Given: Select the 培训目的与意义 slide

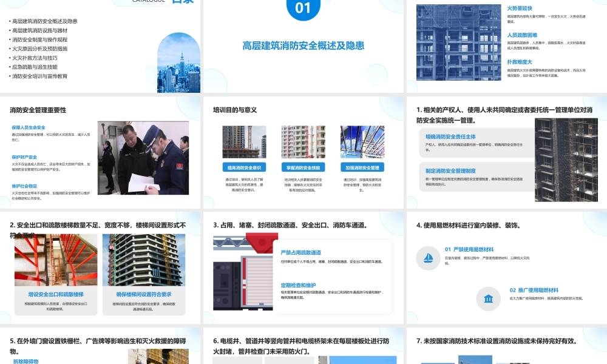Looking at the screenshot, I should 303,153.
